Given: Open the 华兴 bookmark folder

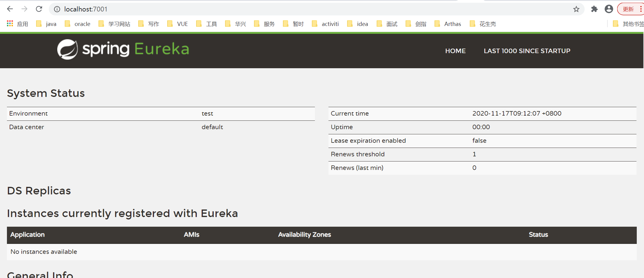Looking at the screenshot, I should click(235, 24).
